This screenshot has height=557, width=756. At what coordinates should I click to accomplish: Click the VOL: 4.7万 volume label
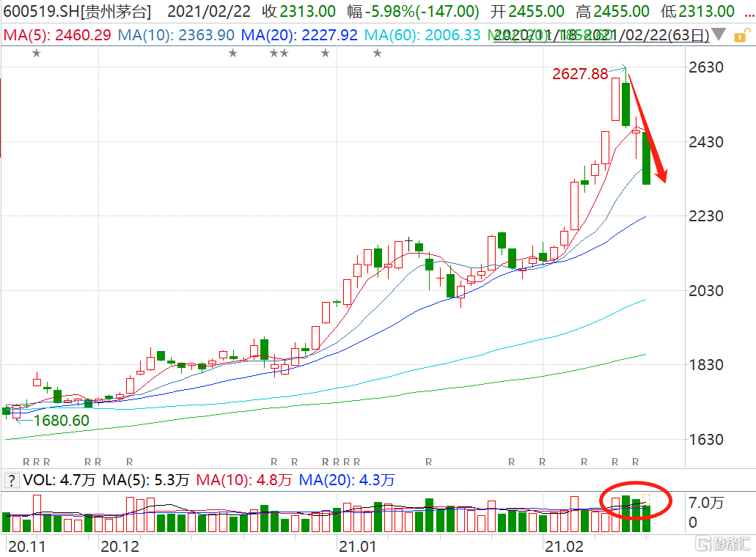pos(59,480)
